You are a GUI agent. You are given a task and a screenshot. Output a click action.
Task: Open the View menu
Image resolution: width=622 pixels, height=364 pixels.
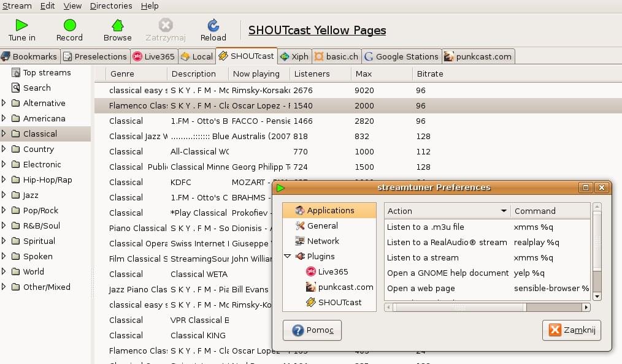point(72,6)
